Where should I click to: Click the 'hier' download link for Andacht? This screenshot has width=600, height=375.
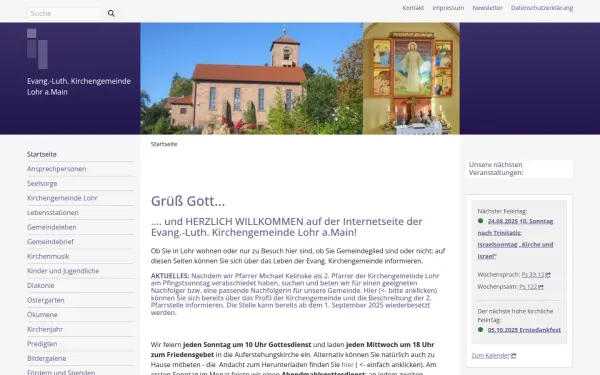click(347, 365)
